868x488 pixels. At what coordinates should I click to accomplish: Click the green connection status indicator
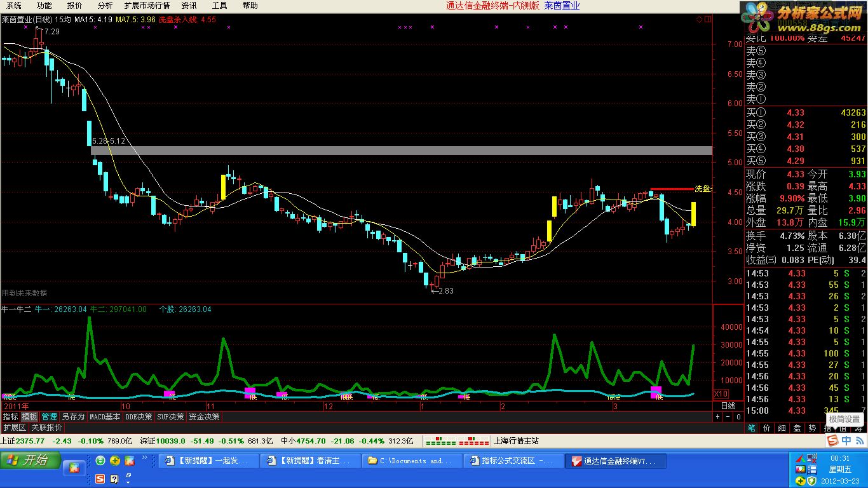point(440,441)
